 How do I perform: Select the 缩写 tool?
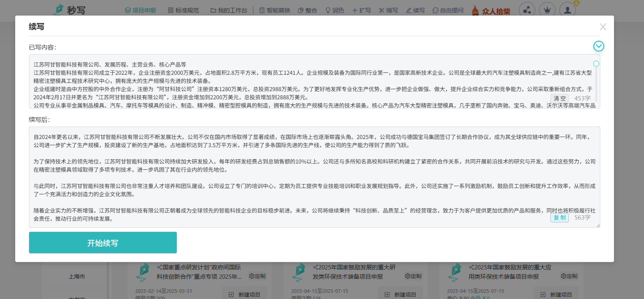[388, 11]
